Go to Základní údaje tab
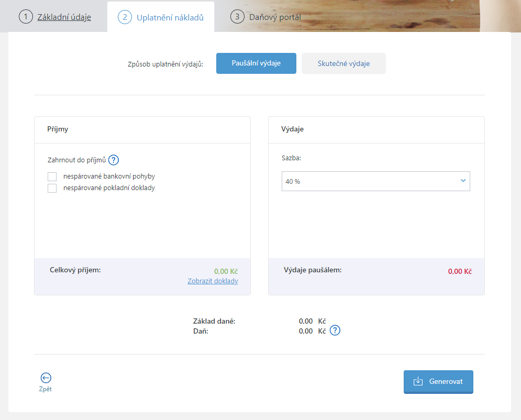Screen dimensions: 521x420 [64, 17]
